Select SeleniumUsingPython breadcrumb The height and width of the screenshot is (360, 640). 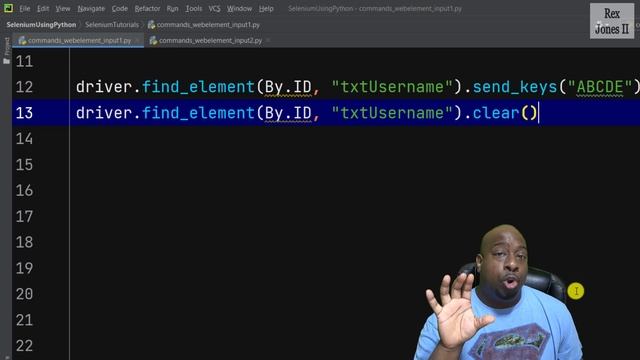tap(41, 25)
